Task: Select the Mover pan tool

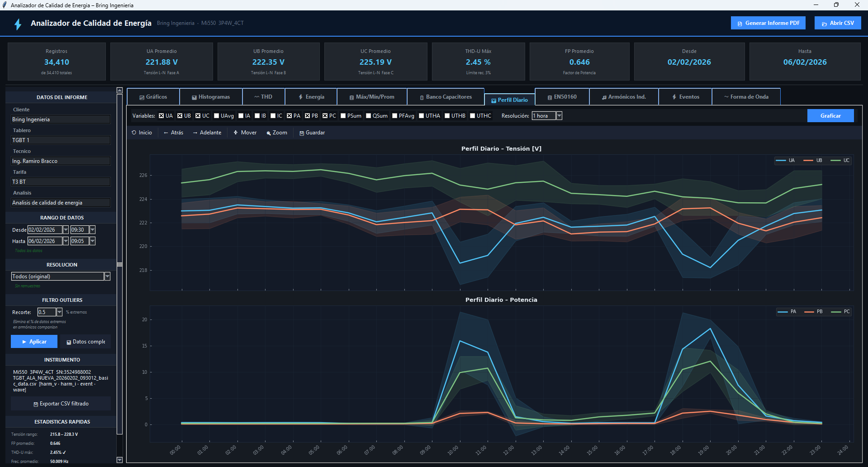Action: pos(245,133)
